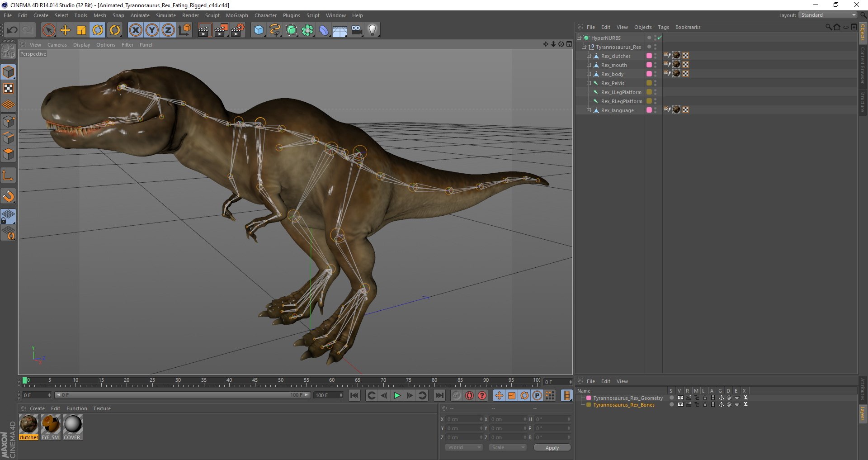Add a camera object
Screen dimensions: 868x460
356,30
